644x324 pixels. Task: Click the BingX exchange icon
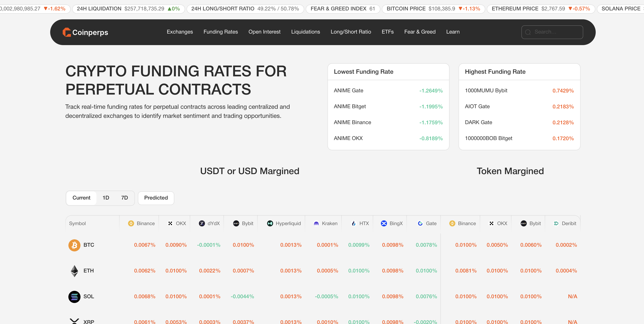pyautogui.click(x=384, y=223)
